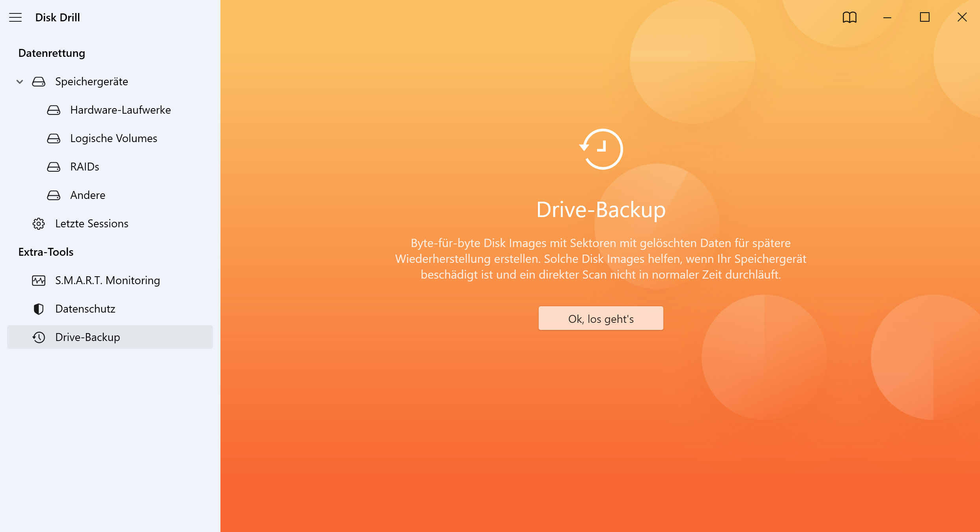The width and height of the screenshot is (980, 532).
Task: Open the hamburger menu next to Disk Drill
Action: [15, 17]
